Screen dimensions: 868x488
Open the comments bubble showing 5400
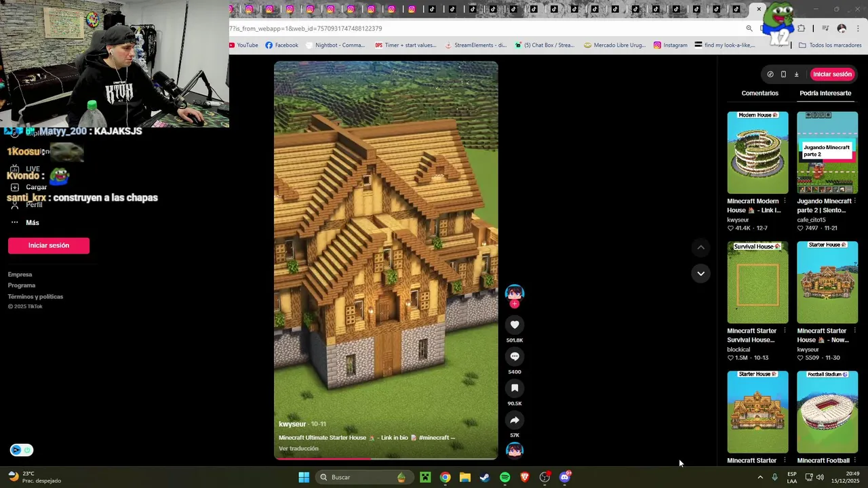tap(515, 357)
